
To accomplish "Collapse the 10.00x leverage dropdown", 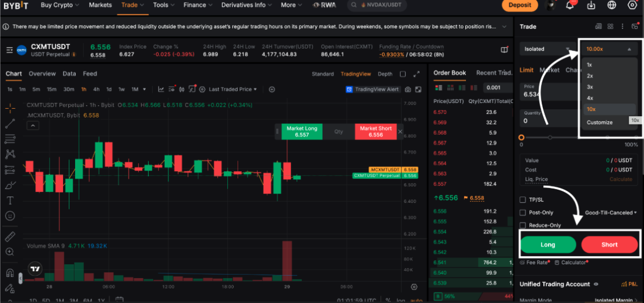I will tap(609, 49).
